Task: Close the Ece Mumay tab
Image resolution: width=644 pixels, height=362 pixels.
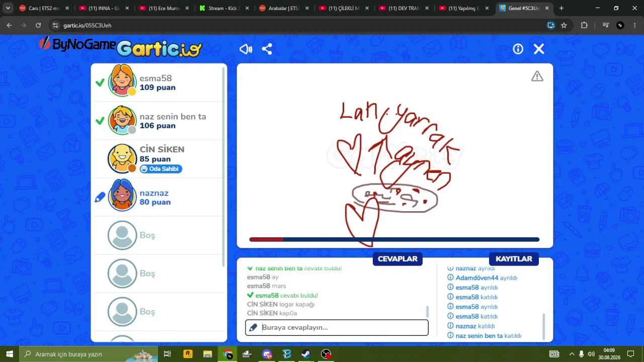Action: point(187,8)
